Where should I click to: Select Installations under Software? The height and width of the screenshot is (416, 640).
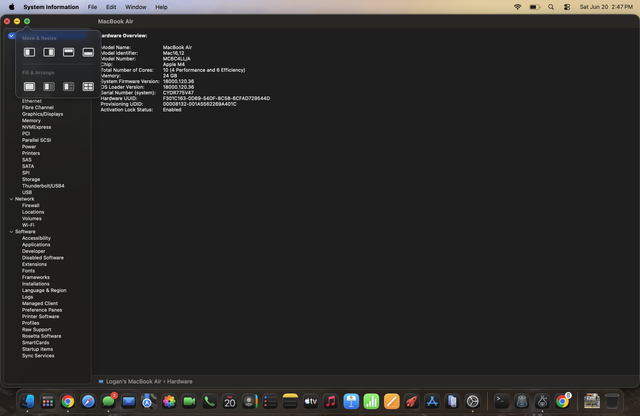[x=36, y=284]
